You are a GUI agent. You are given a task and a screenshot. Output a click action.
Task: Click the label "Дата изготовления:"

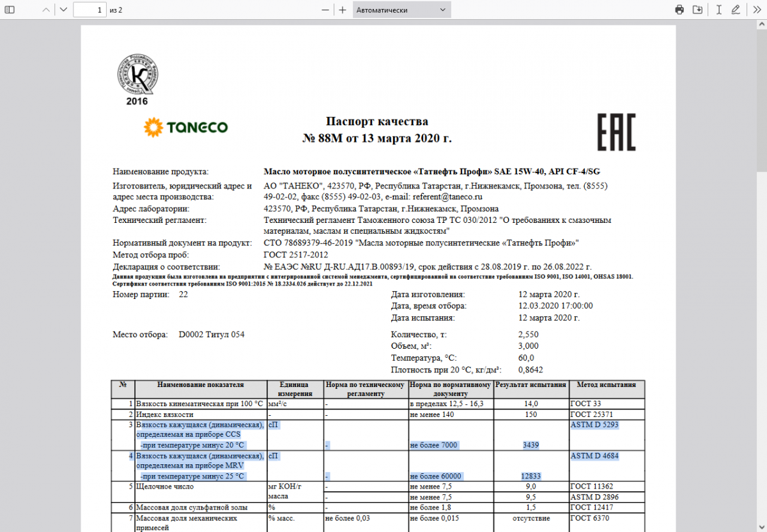[x=428, y=294]
